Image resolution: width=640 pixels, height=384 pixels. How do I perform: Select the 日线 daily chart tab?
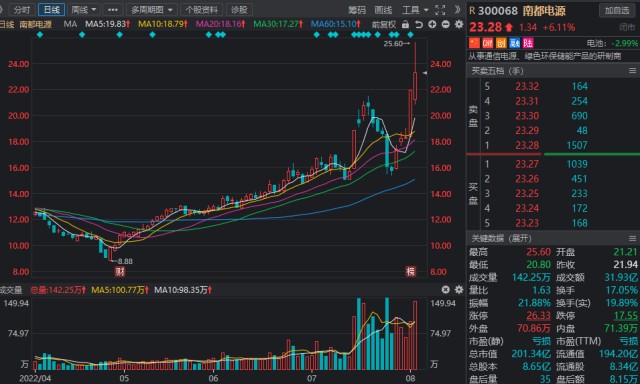[x=51, y=10]
